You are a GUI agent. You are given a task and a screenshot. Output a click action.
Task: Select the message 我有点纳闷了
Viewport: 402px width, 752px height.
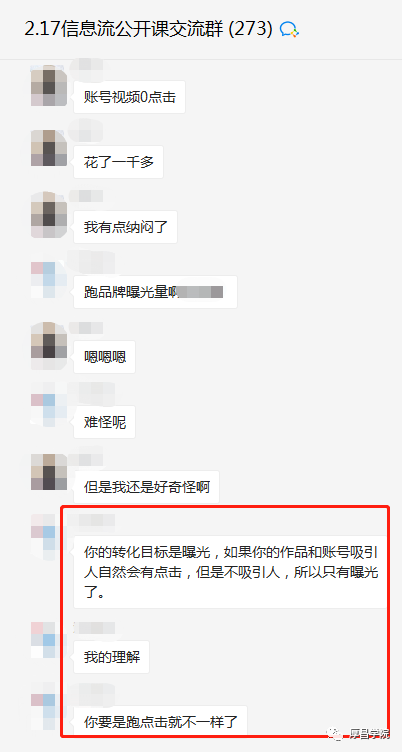tap(126, 227)
